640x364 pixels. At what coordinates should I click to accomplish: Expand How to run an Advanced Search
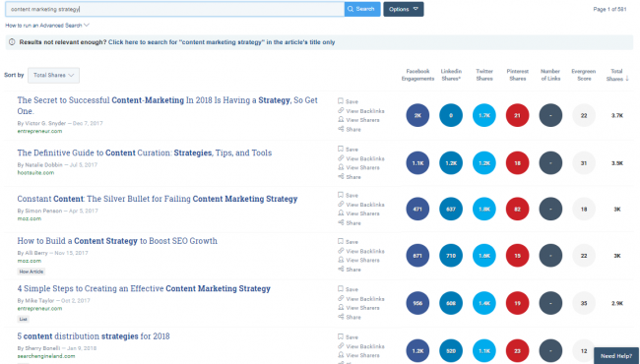(x=47, y=26)
